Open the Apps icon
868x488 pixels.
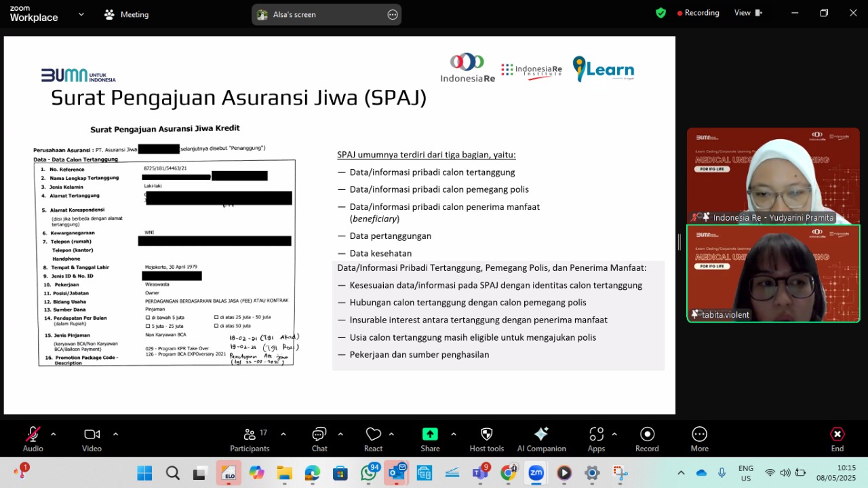(x=596, y=434)
